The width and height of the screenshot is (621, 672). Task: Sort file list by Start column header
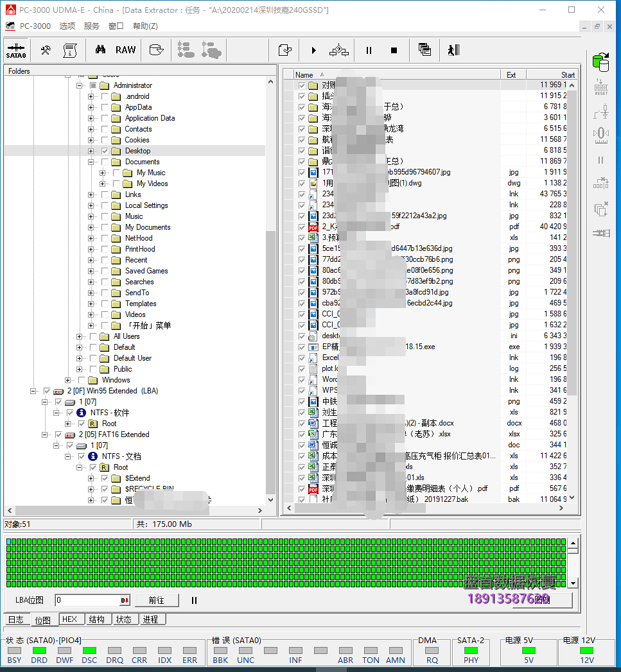pyautogui.click(x=552, y=74)
